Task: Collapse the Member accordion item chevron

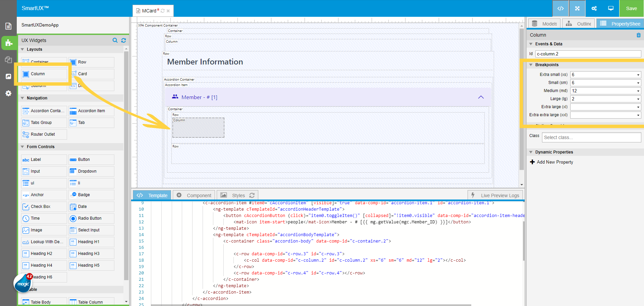Action: point(481,97)
